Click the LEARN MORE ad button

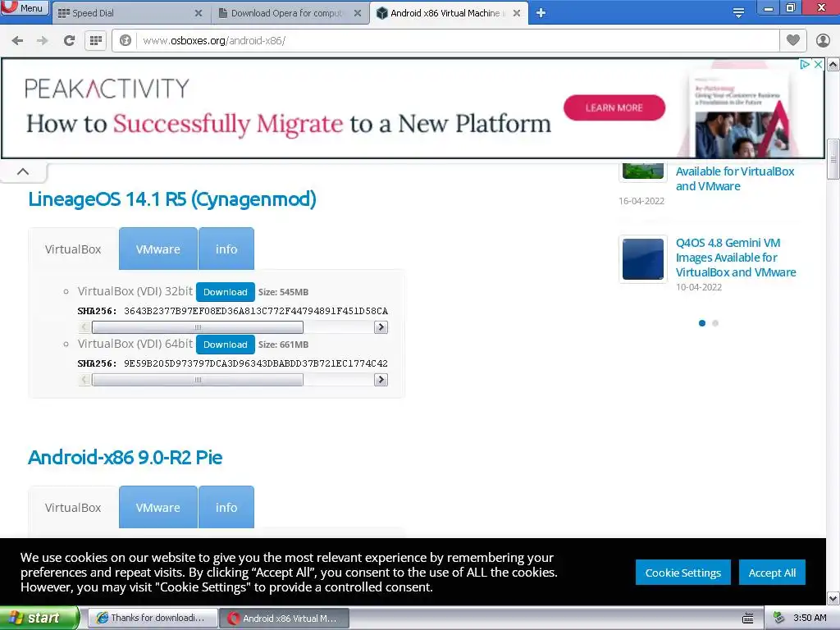coord(614,107)
